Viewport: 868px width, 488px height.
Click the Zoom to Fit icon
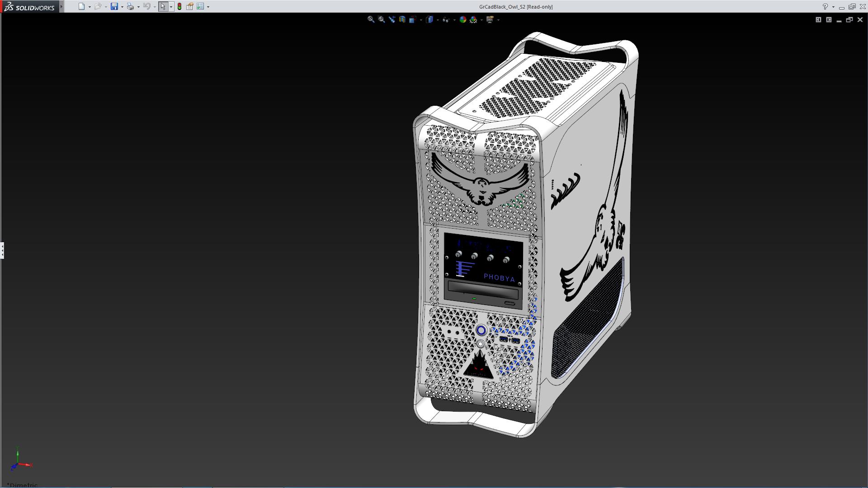[371, 19]
